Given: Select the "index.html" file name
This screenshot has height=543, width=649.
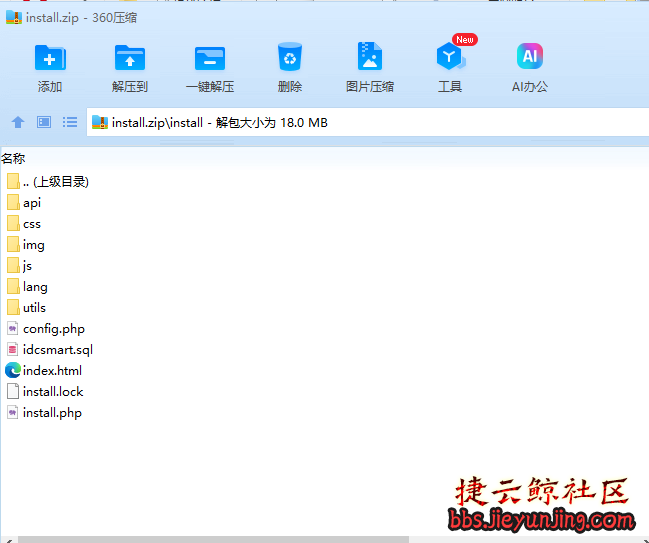Looking at the screenshot, I should [x=53, y=370].
